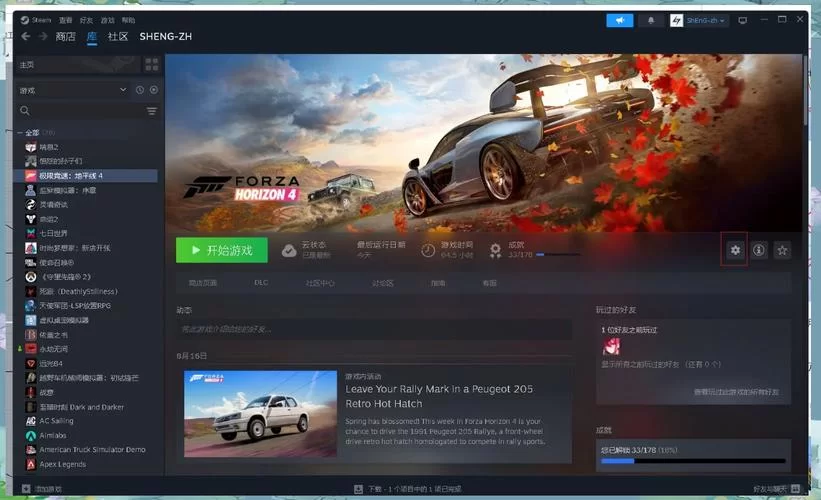Open the 主页 library home button

coord(78,64)
